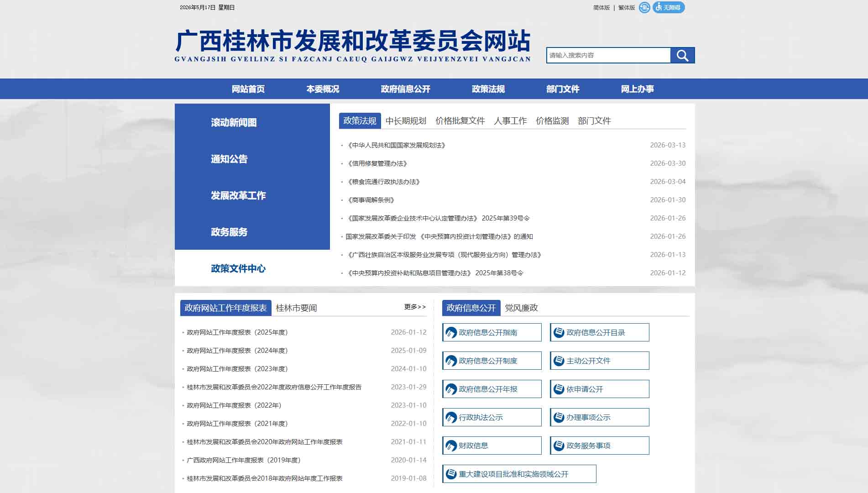Open the 无障碍 accessibility button
The height and width of the screenshot is (493, 868).
[669, 7]
